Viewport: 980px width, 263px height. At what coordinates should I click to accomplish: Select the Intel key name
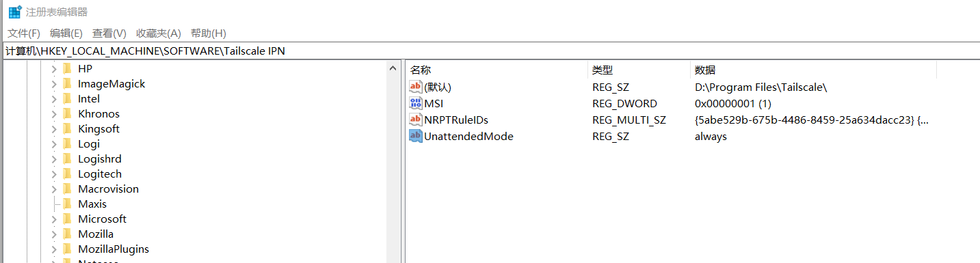[89, 99]
